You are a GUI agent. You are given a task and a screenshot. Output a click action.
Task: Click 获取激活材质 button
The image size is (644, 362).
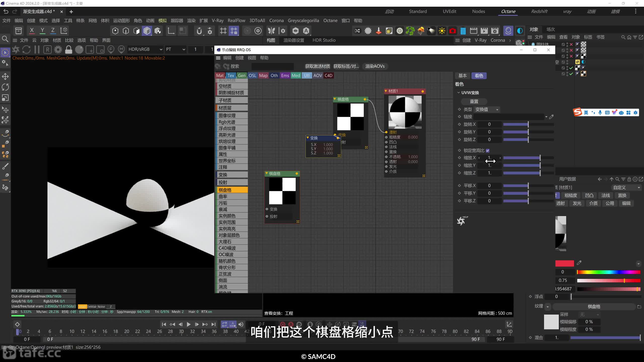pos(317,66)
